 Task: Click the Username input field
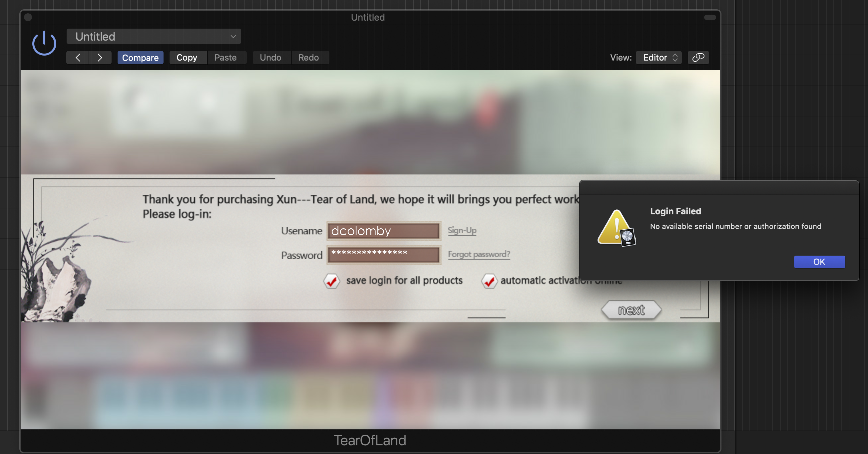[383, 230]
